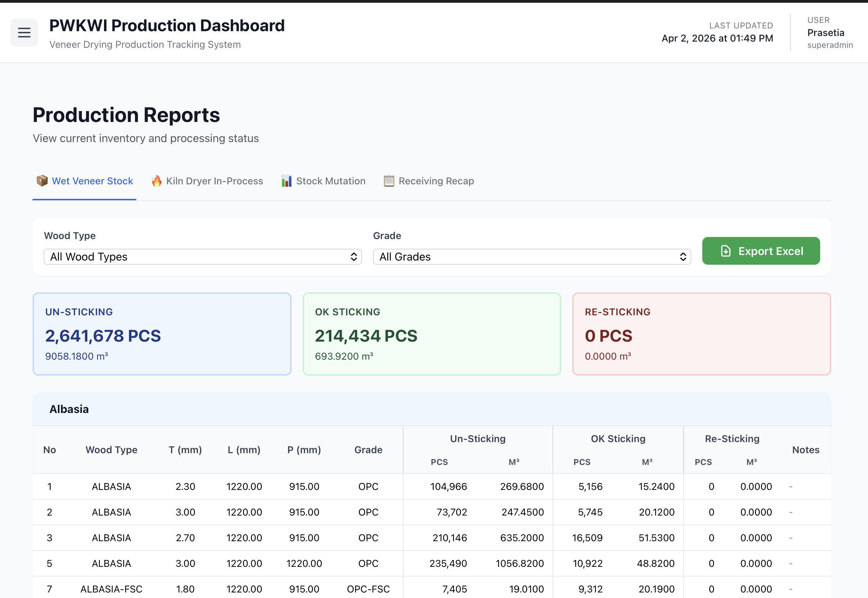Viewport: 868px width, 598px height.
Task: Select the Wet Veneer Stock tab
Action: pyautogui.click(x=92, y=181)
